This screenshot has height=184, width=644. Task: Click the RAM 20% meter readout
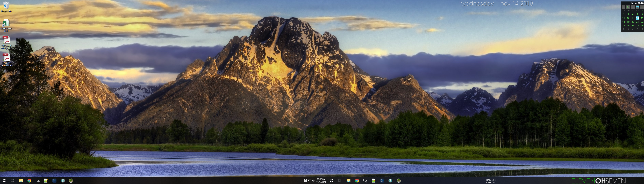coord(491,180)
